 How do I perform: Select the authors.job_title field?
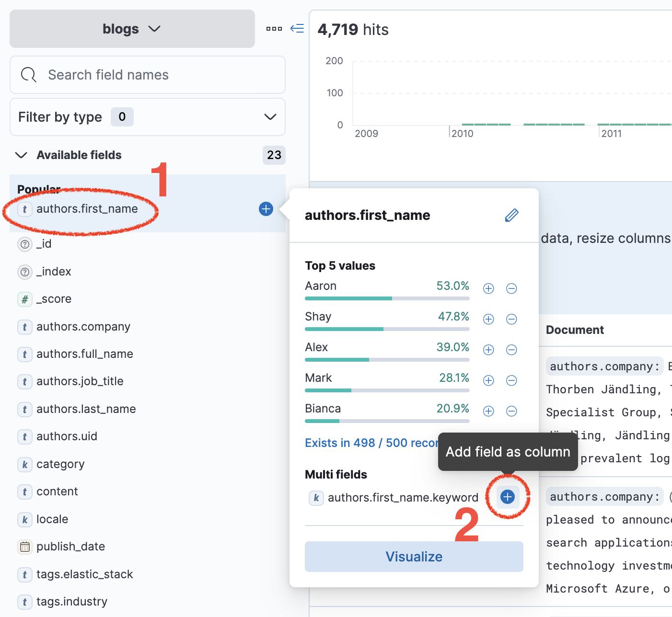click(80, 381)
